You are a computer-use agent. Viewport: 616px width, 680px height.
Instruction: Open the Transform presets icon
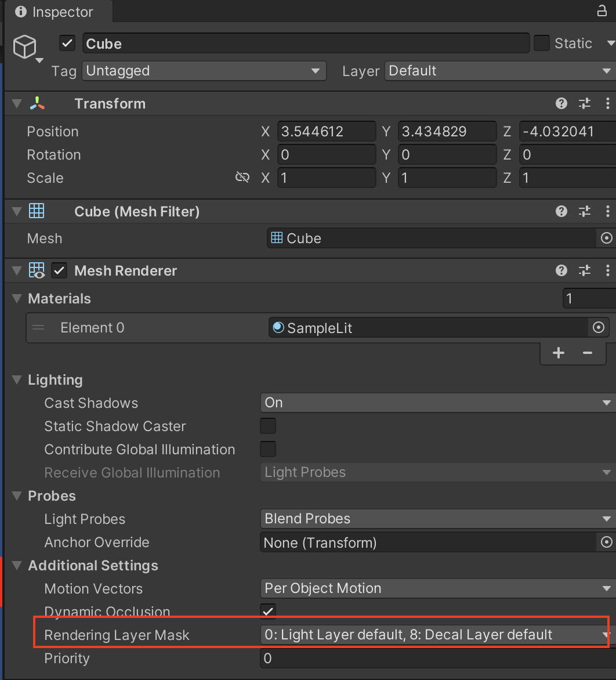584,103
